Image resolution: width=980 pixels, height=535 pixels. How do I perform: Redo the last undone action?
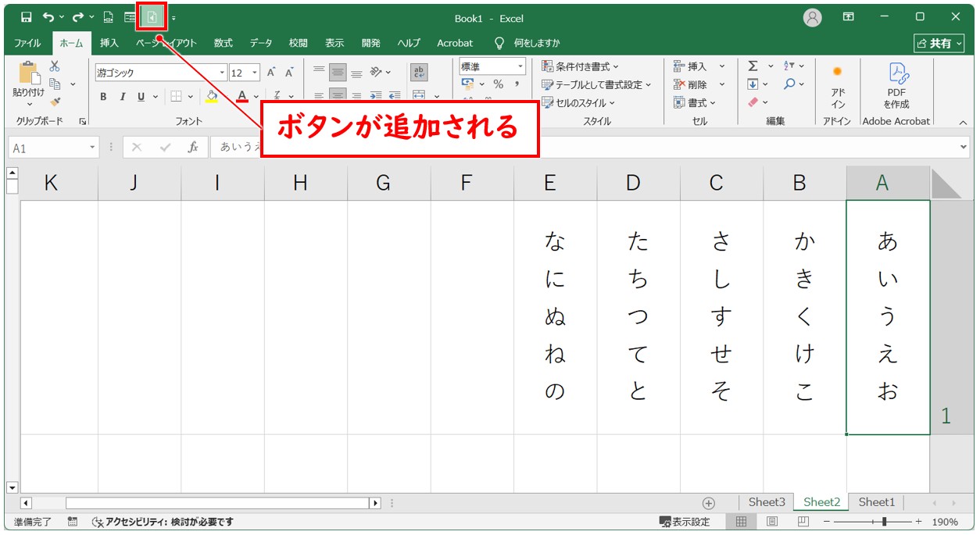[77, 17]
